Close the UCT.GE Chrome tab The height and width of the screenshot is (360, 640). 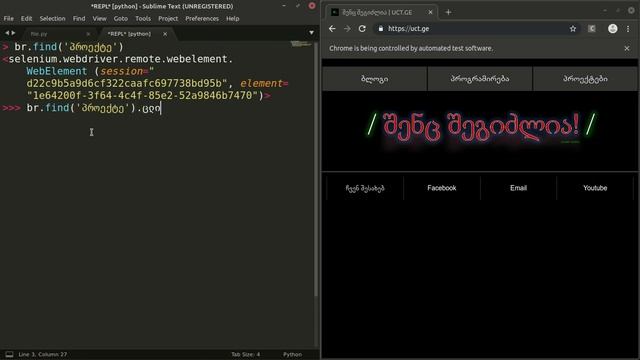pos(430,12)
